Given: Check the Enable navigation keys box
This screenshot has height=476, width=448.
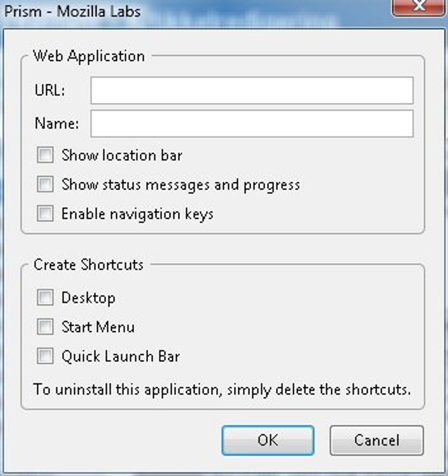Looking at the screenshot, I should tap(45, 213).
